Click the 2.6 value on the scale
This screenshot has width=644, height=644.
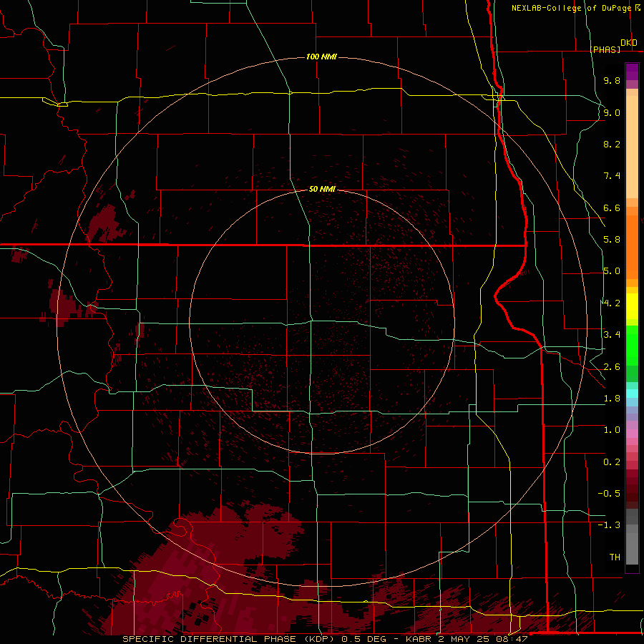[x=612, y=367]
